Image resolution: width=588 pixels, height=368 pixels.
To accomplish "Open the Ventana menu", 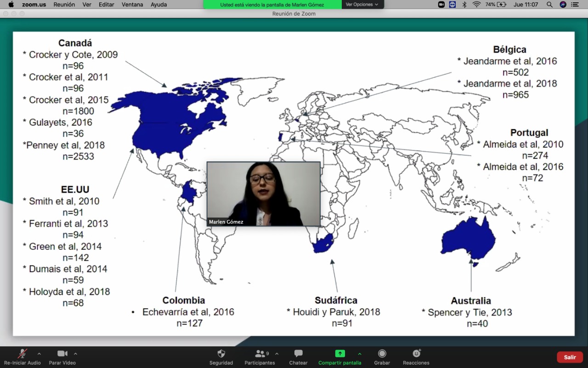I will 132,5.
